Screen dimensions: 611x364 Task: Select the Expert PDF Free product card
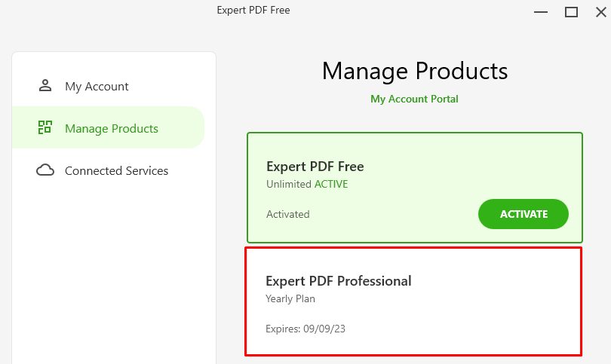click(415, 188)
